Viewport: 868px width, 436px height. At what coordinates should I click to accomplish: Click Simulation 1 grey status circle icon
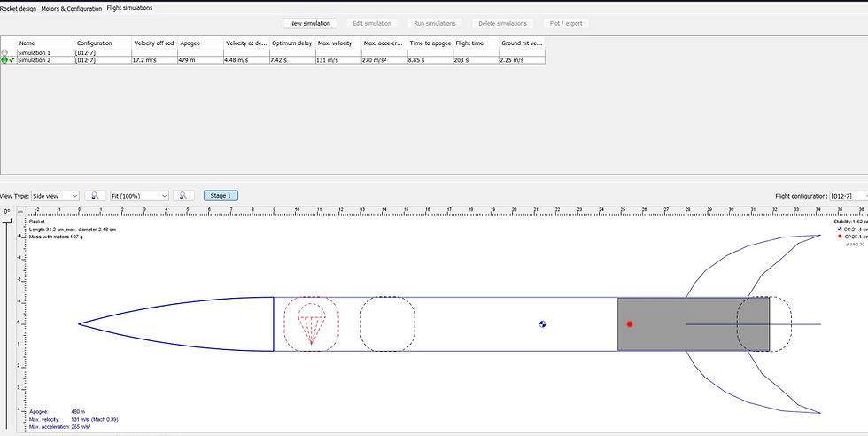pyautogui.click(x=4, y=52)
